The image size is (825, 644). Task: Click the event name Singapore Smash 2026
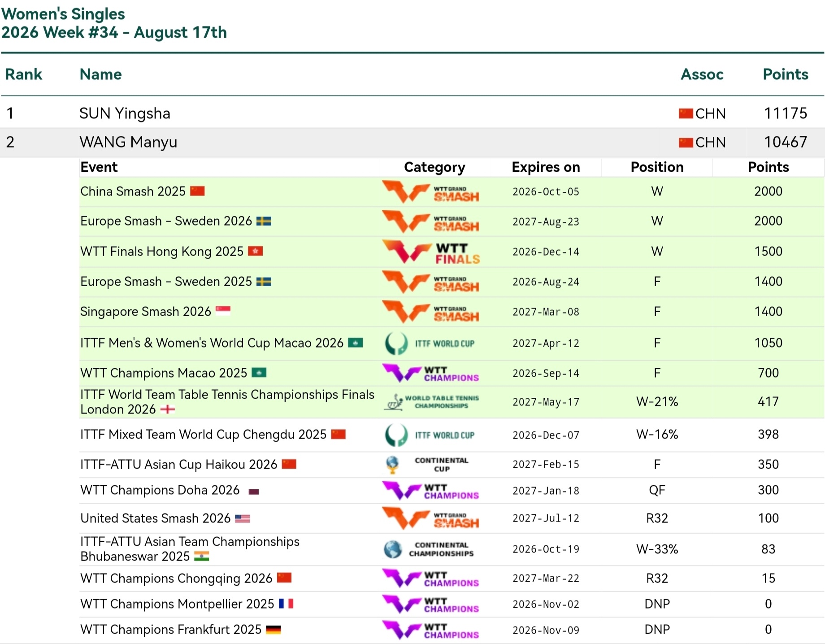point(146,312)
